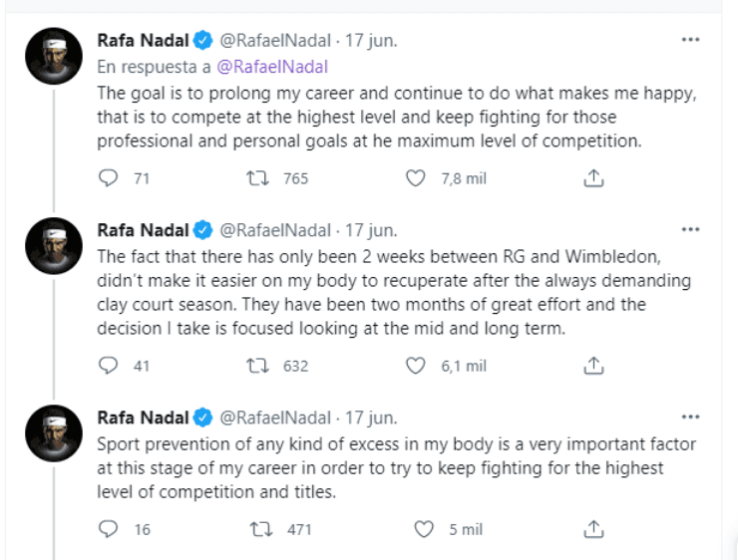
Task: Click the '17 jun.' date on second tweet
Action: (x=372, y=229)
